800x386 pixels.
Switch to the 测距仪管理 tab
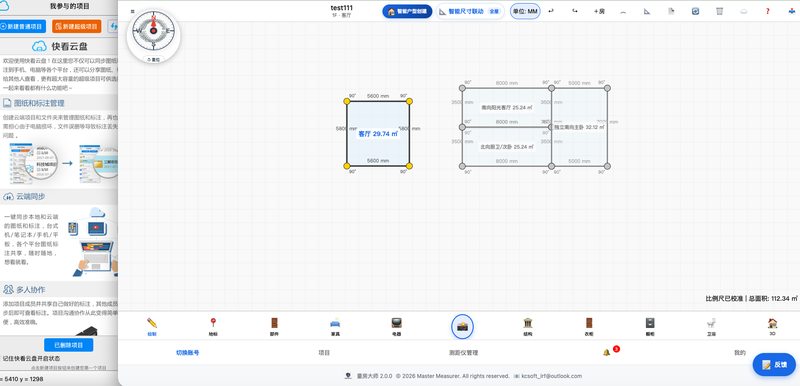tap(463, 352)
